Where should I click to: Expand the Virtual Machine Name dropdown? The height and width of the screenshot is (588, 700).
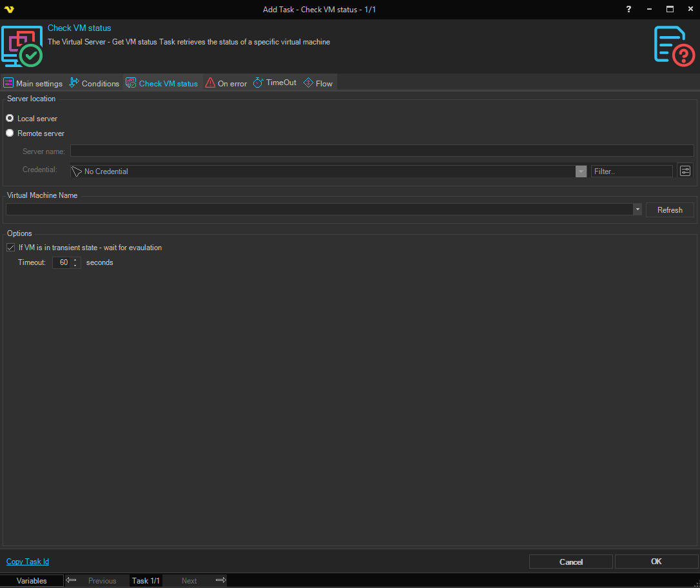pos(637,210)
